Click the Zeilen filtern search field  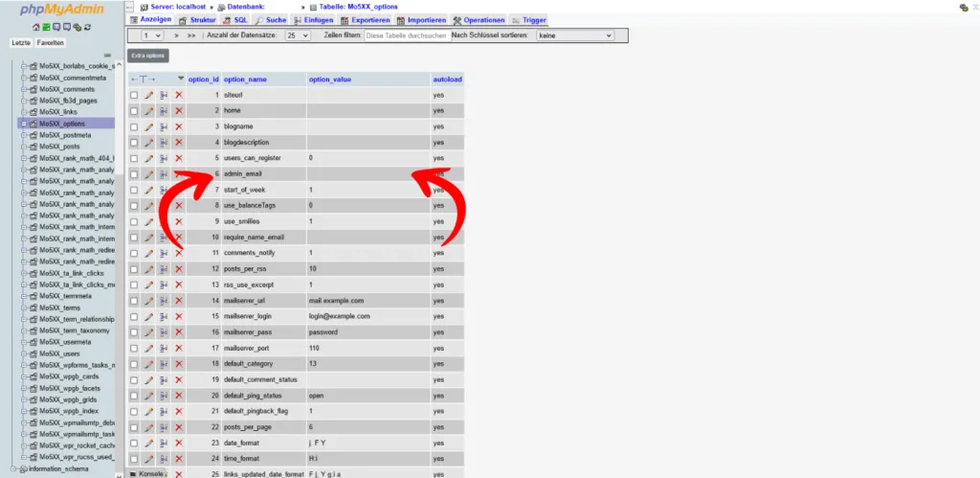click(x=406, y=35)
